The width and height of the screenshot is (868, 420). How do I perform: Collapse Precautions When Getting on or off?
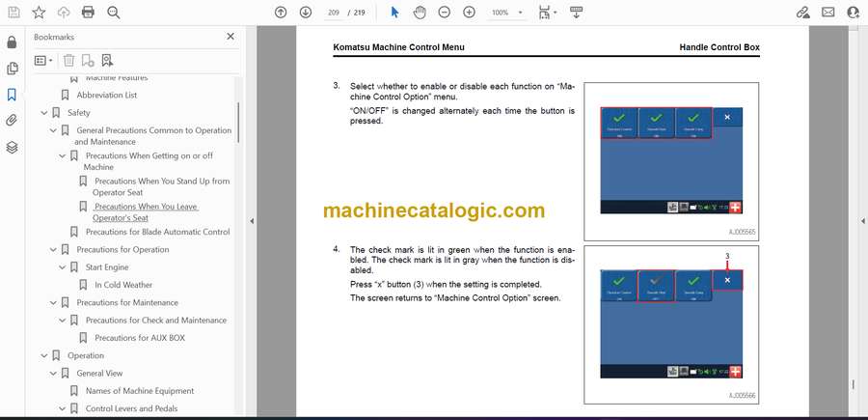62,155
